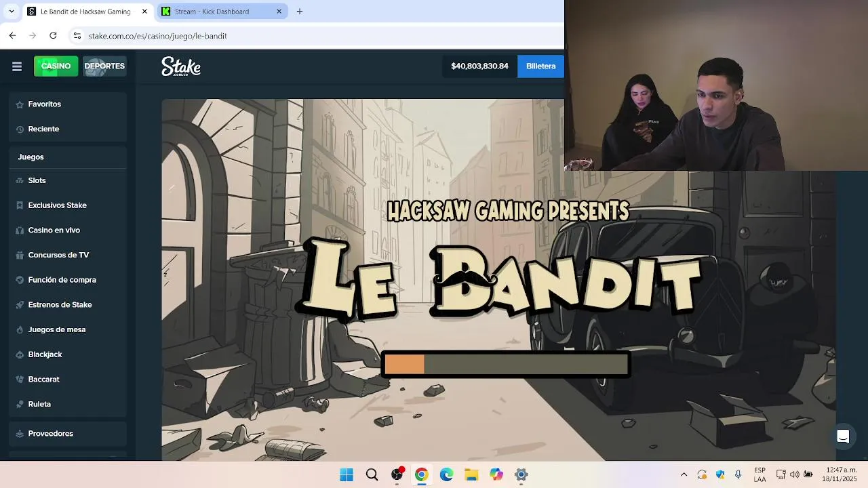This screenshot has width=868, height=488.
Task: Click the Exclusivos Stake flame icon
Action: (x=20, y=205)
